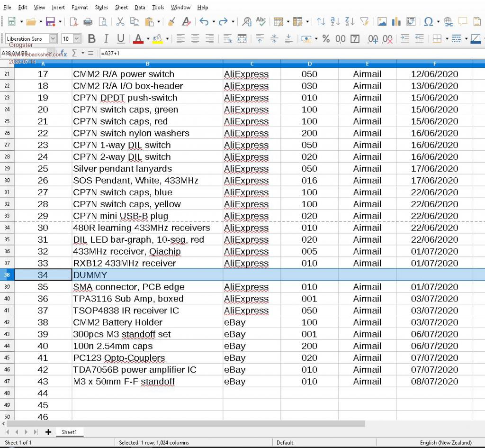Image resolution: width=485 pixels, height=448 pixels.
Task: Toggle Underline formatting
Action: (x=121, y=39)
